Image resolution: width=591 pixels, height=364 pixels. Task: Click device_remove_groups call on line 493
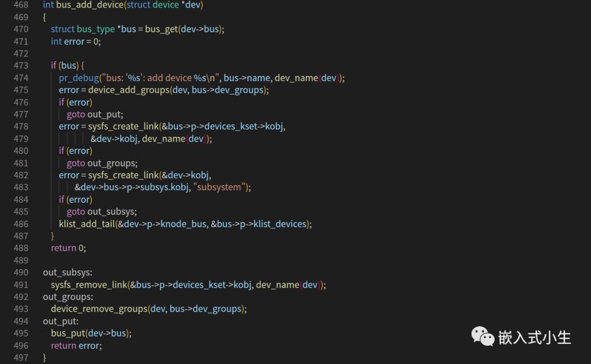pos(99,309)
